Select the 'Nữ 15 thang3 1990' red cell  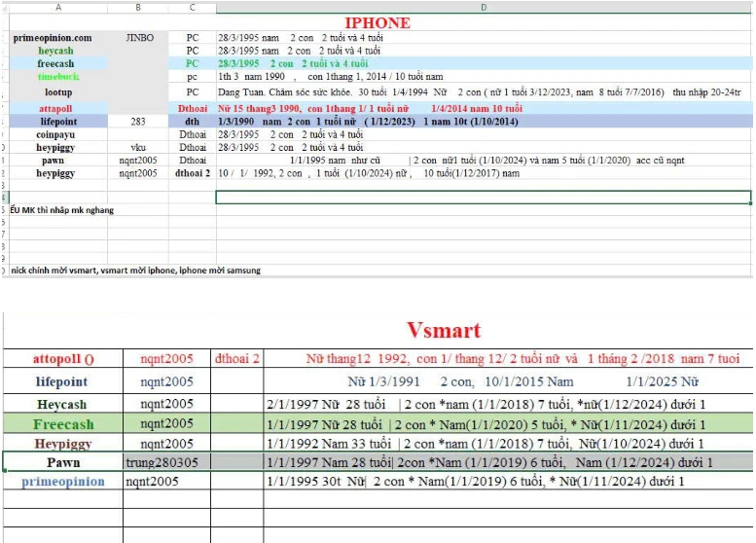click(x=485, y=109)
